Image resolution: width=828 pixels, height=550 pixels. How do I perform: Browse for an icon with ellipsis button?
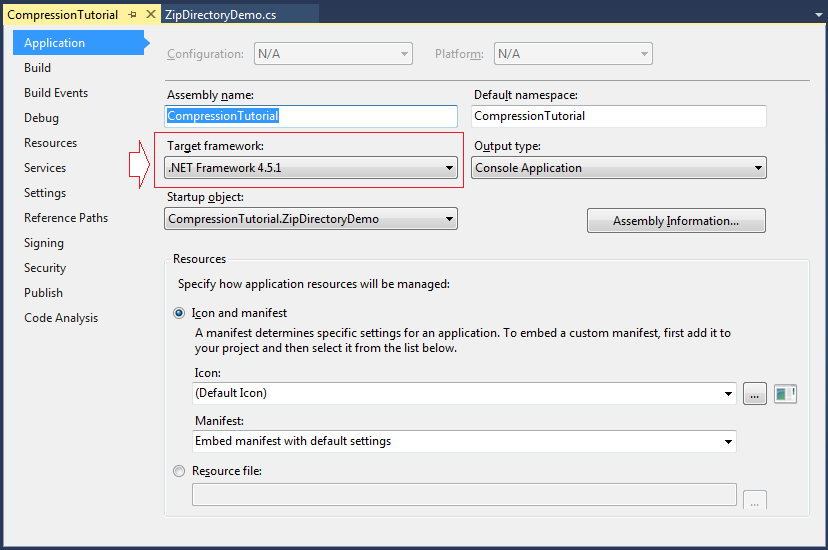click(755, 394)
